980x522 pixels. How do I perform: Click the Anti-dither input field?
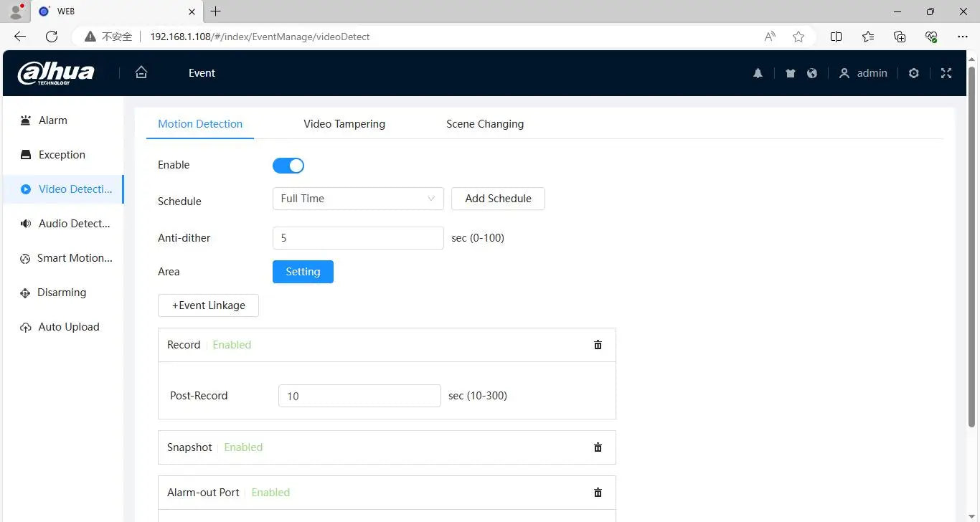[358, 238]
